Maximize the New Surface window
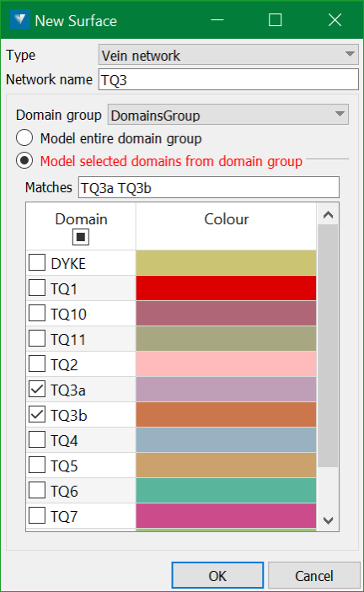Viewport: 364px width, 592px height. click(x=275, y=20)
